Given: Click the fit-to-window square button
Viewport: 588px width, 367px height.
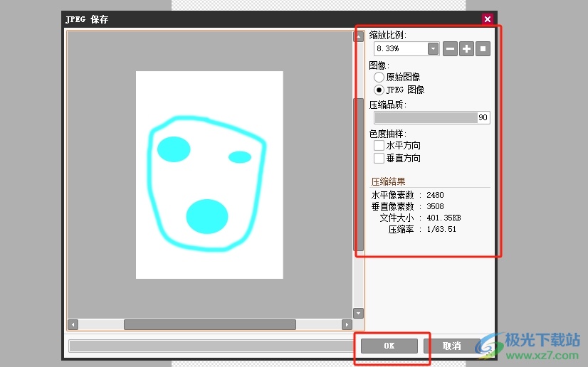Looking at the screenshot, I should (x=483, y=48).
